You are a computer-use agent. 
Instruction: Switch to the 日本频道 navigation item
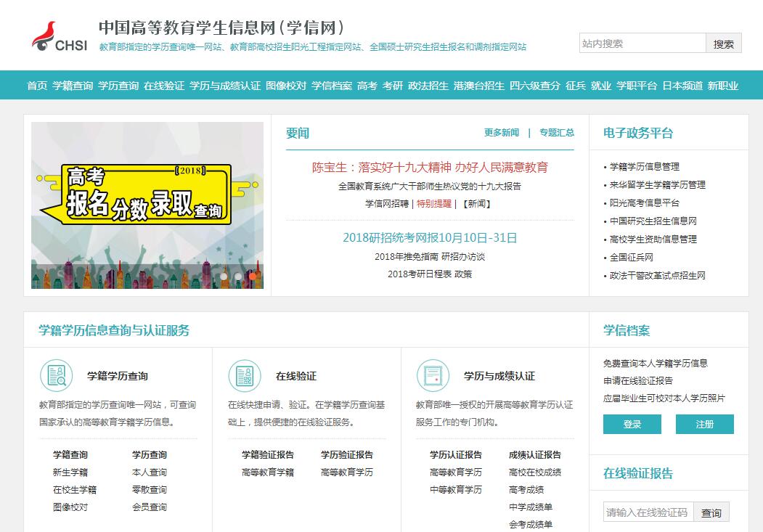tap(682, 86)
